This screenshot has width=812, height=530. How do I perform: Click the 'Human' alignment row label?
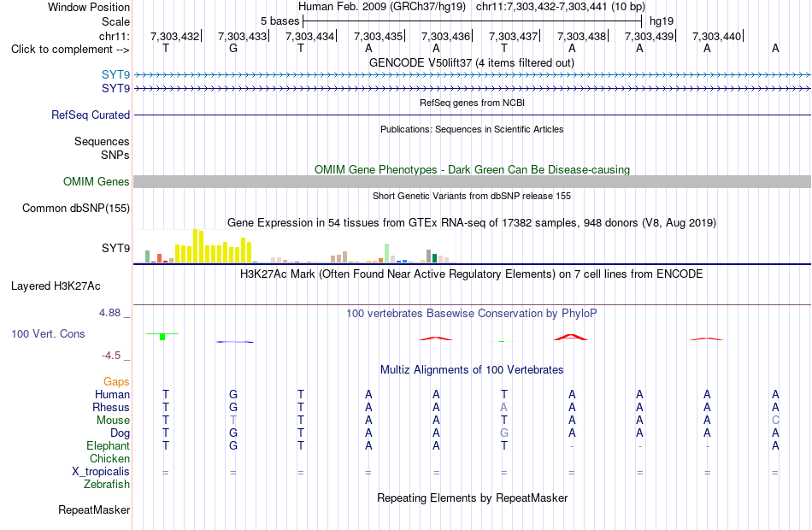tap(112, 395)
